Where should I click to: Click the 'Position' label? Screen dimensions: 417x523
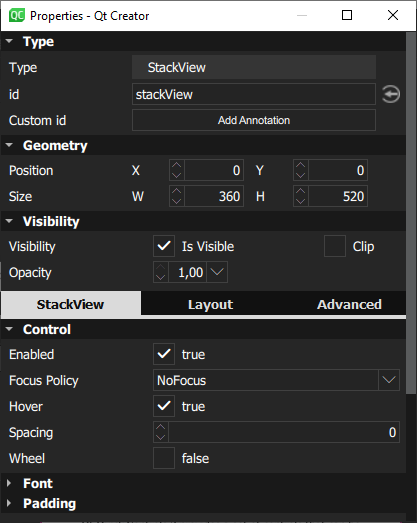click(x=31, y=170)
